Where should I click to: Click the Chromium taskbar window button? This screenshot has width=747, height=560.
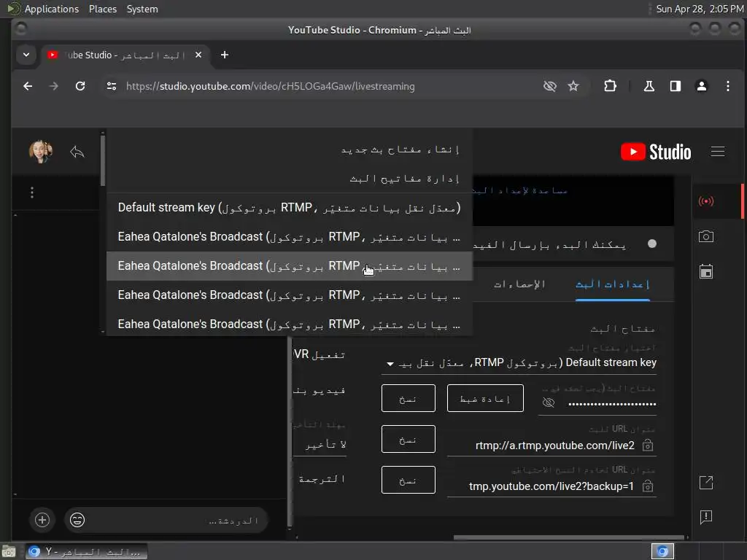[86, 551]
